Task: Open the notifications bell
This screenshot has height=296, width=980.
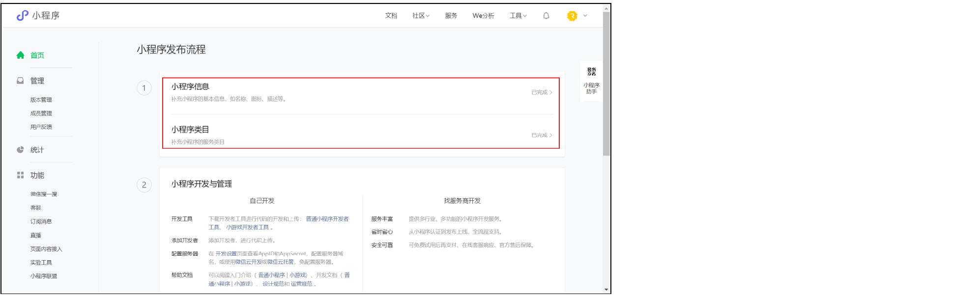Action: pyautogui.click(x=546, y=16)
